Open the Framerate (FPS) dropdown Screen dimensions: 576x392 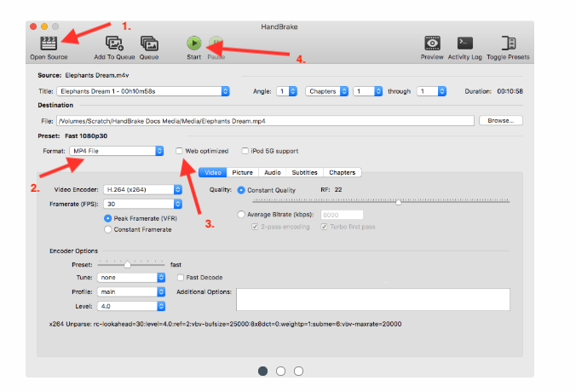tap(143, 204)
